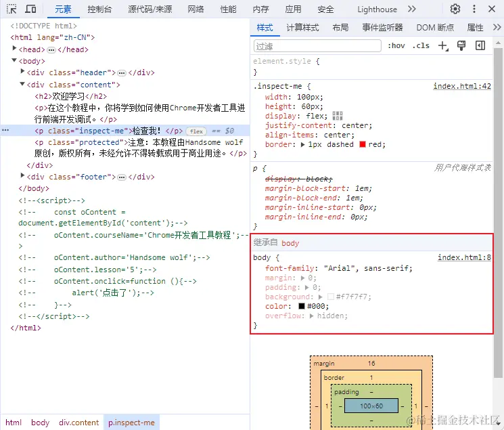
Task: Switch to the 源代码/来源 tab
Action: (150, 9)
